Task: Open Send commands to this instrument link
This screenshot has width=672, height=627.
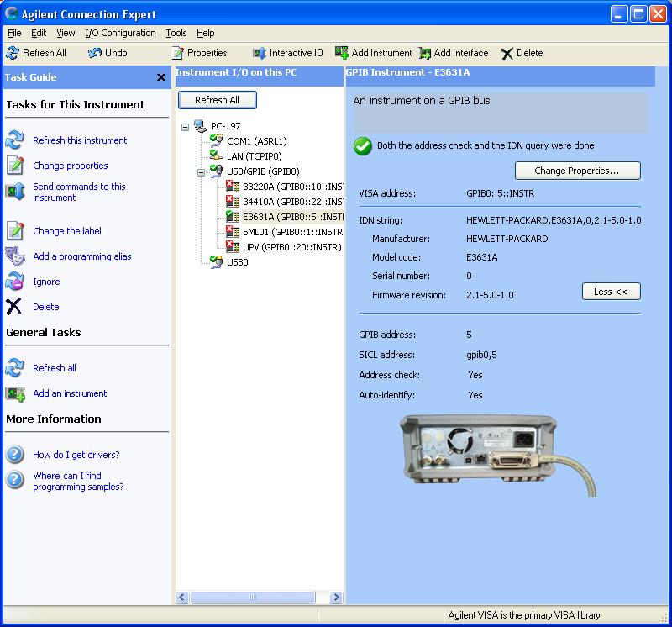Action: 79,192
